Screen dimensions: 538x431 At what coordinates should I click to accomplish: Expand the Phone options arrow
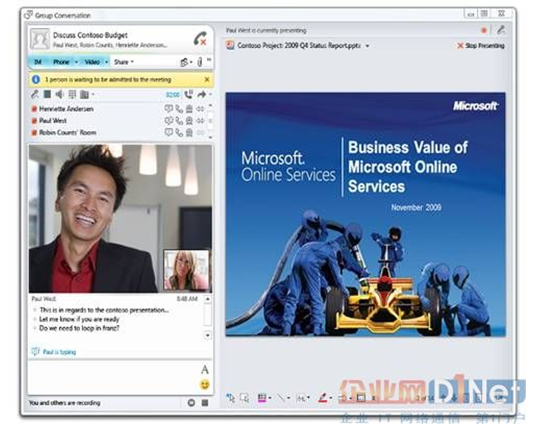click(x=76, y=62)
